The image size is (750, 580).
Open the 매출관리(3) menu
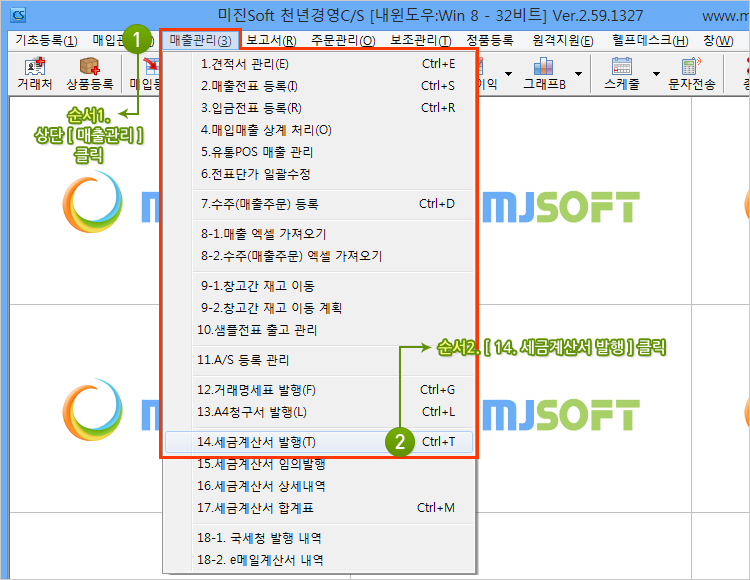[x=200, y=40]
